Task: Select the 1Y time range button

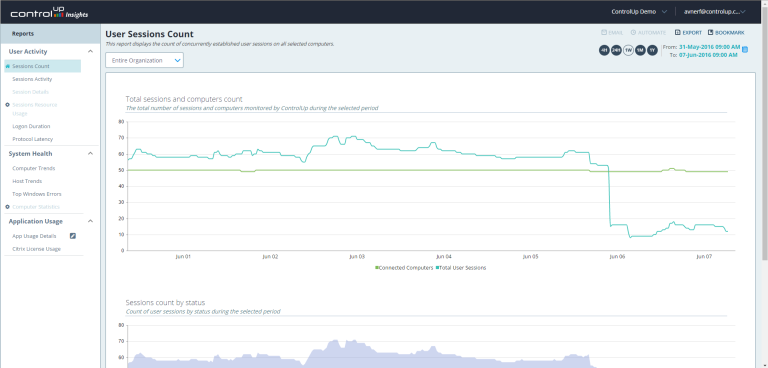Action: [x=652, y=50]
